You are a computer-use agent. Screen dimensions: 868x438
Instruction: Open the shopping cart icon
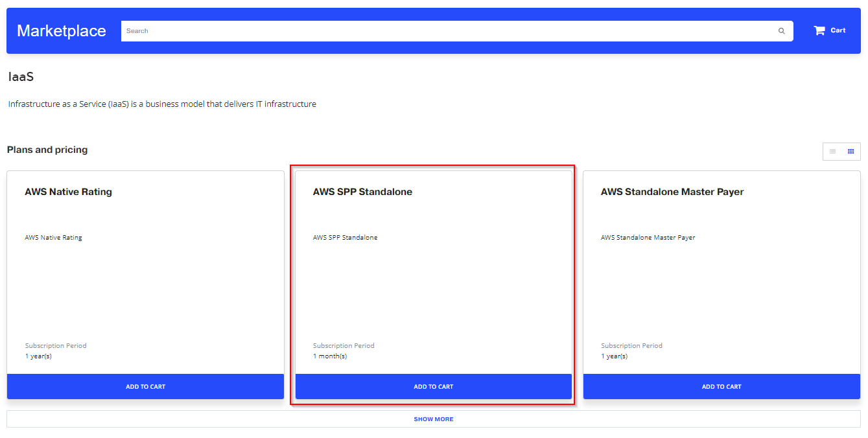(819, 30)
